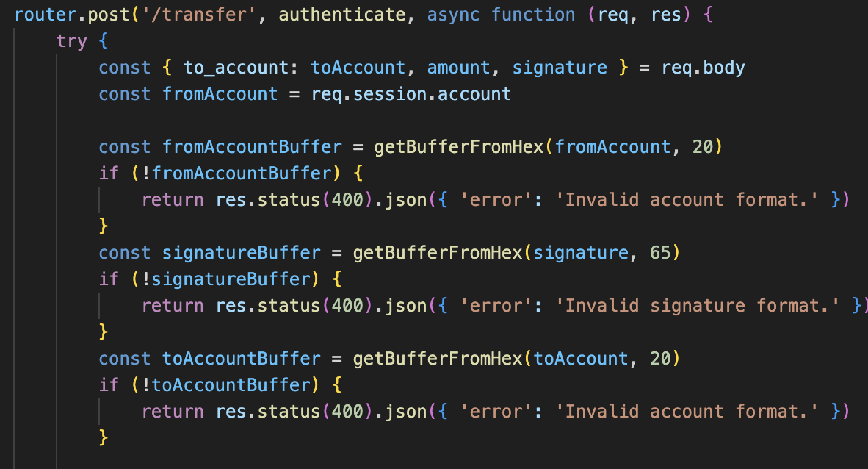Click the to_account destructuring key
Viewport: 868px width, 469px height.
[236, 68]
